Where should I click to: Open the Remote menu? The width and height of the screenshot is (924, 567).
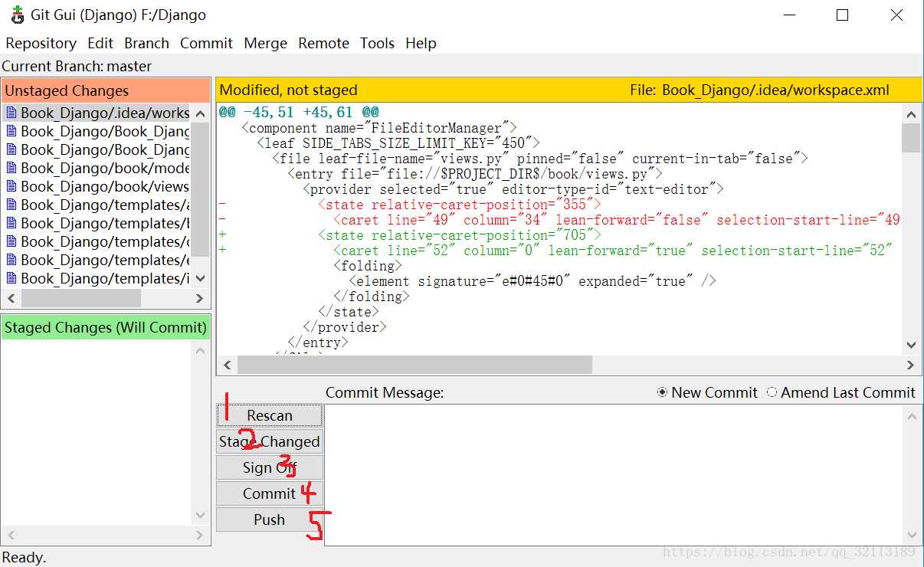(323, 43)
